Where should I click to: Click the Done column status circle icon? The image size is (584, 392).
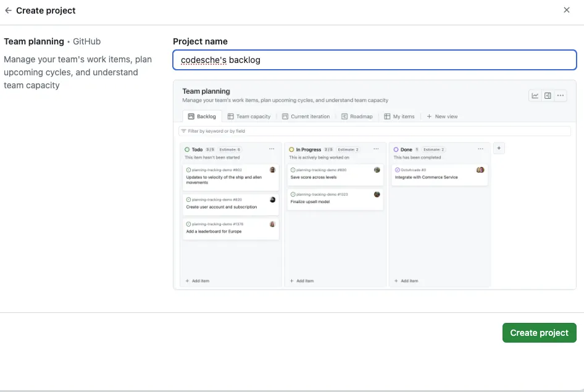(396, 149)
